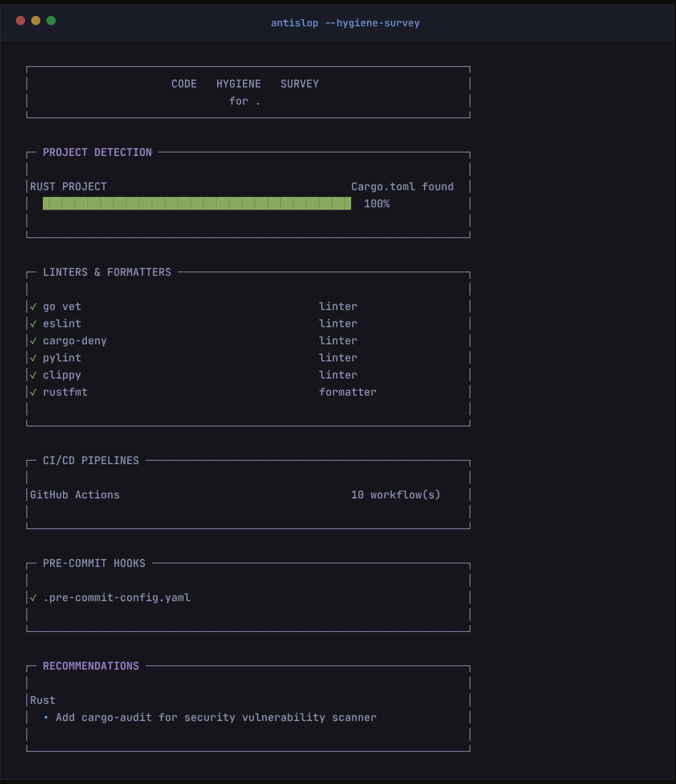
Task: Click the 'for .' subtitle line
Action: click(245, 101)
